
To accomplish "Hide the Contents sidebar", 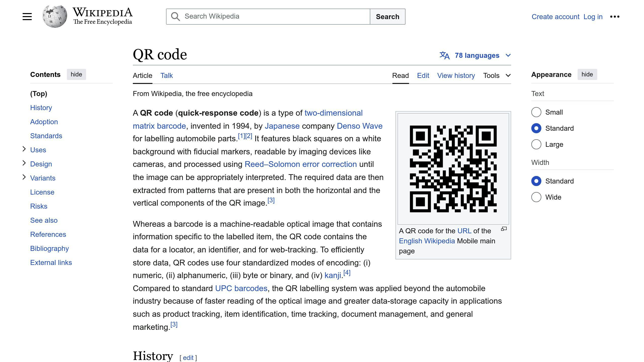I will pyautogui.click(x=76, y=74).
